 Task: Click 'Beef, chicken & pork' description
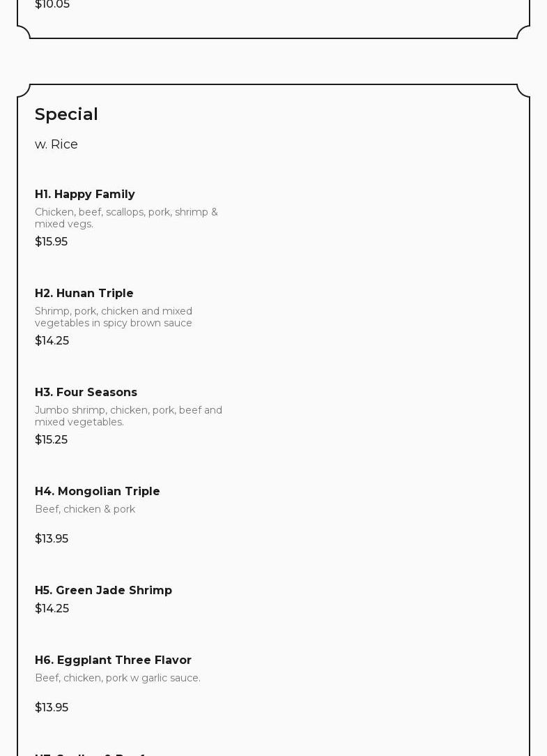pos(85,509)
